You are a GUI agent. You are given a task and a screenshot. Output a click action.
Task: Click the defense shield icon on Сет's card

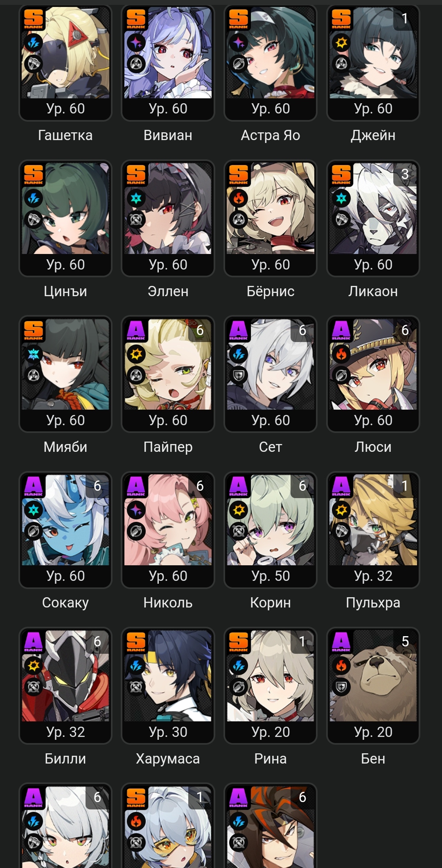[x=239, y=375]
